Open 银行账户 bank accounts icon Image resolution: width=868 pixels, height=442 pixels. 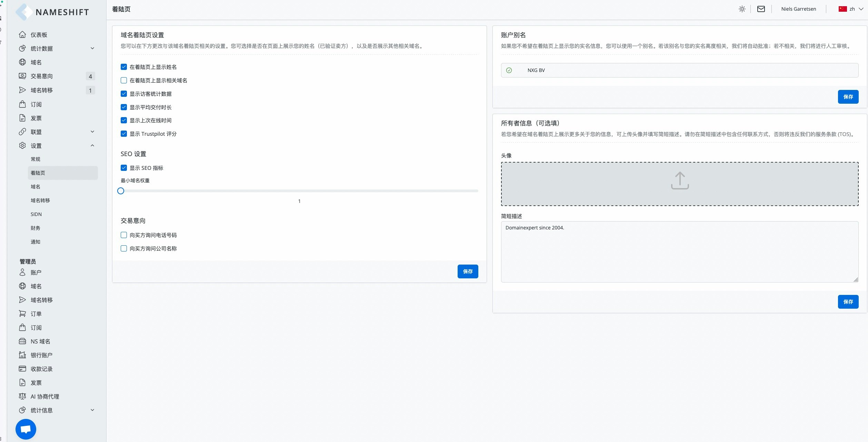click(22, 355)
